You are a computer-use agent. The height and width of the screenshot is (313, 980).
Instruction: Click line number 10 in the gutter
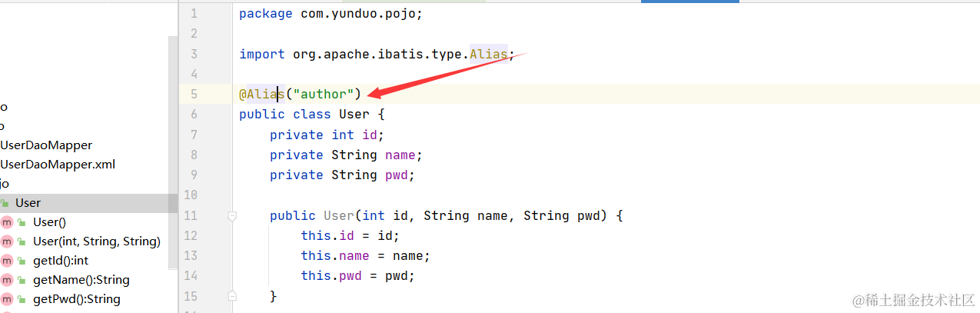click(x=191, y=195)
